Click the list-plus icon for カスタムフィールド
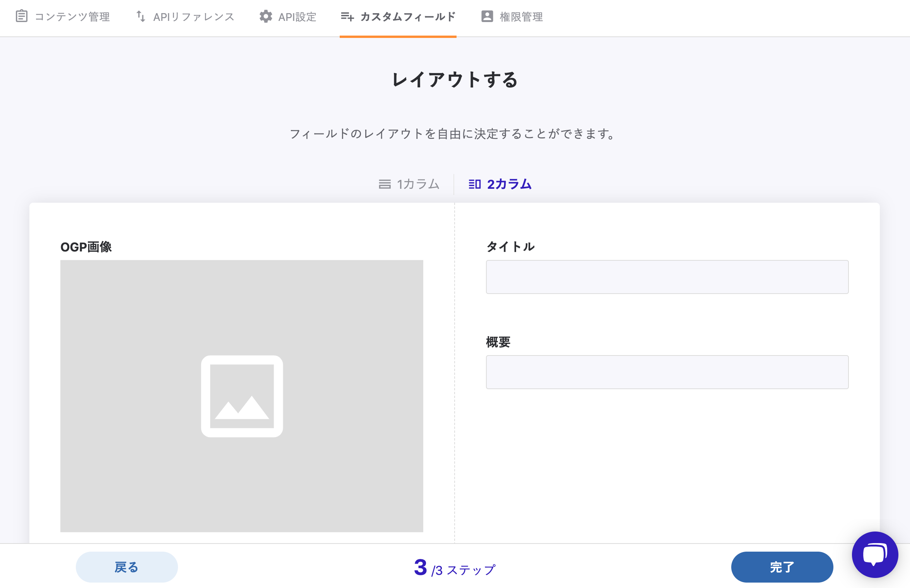910x588 pixels. (x=347, y=17)
